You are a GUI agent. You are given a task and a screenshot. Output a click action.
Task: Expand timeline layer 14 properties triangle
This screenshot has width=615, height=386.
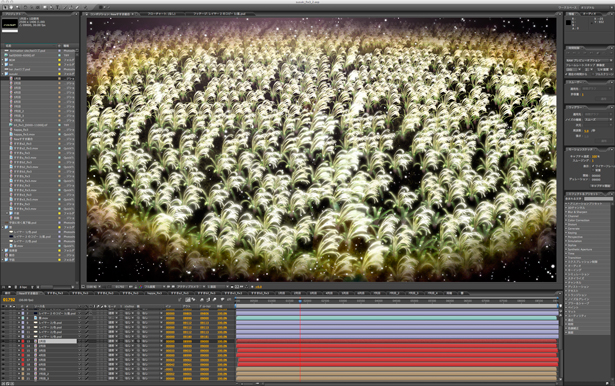pyautogui.click(x=19, y=346)
